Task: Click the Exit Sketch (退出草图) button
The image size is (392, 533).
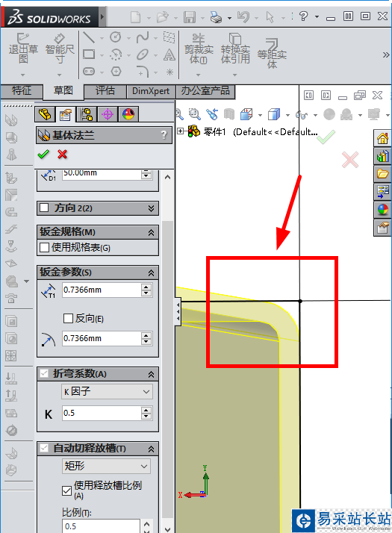Action: tap(23, 49)
